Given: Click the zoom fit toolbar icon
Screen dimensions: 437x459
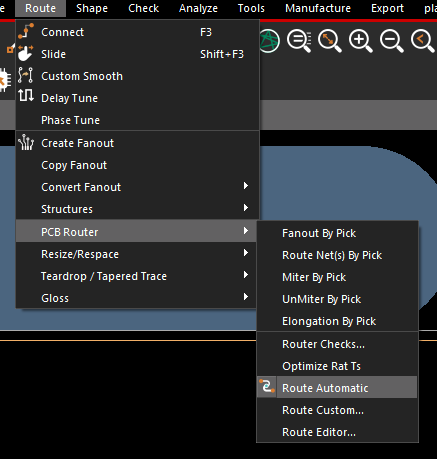Looking at the screenshot, I should (330, 41).
